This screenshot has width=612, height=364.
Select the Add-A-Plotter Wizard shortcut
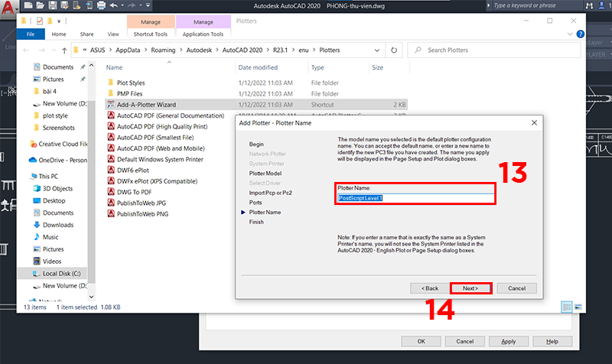click(146, 105)
